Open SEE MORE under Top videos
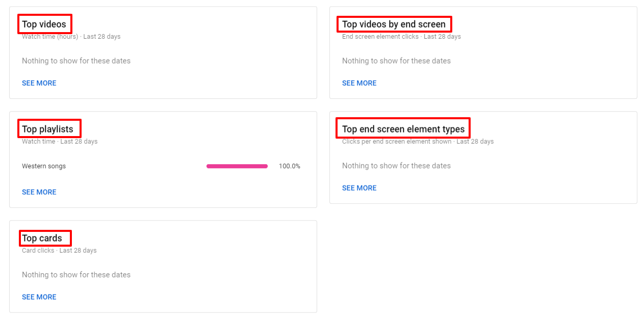The width and height of the screenshot is (644, 317). [x=39, y=83]
